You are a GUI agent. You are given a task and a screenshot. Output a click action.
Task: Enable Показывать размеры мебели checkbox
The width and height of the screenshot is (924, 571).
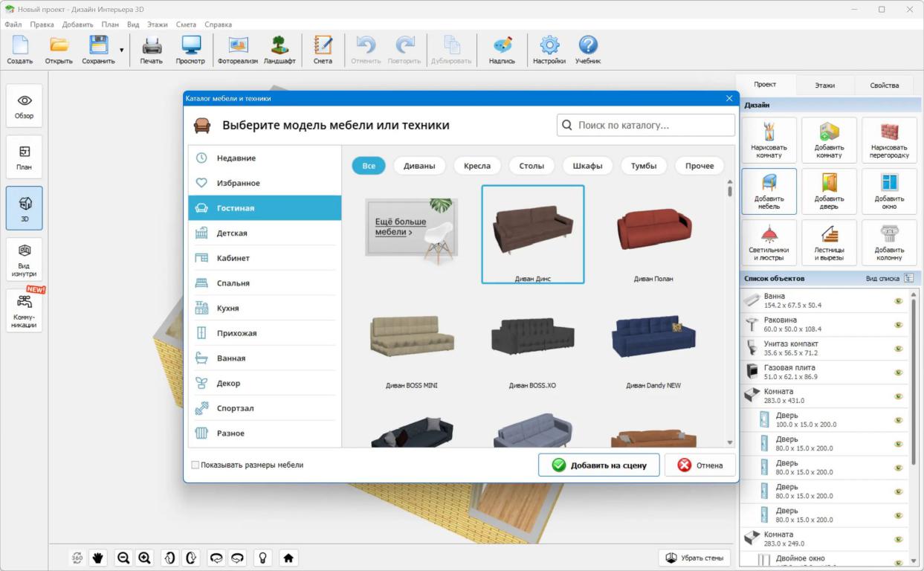pos(196,465)
